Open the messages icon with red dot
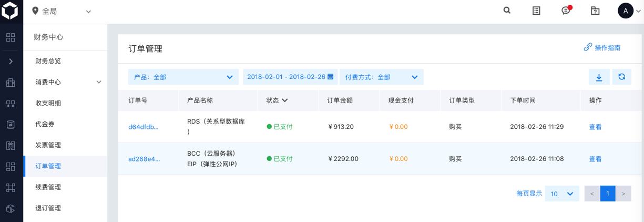Image resolution: width=644 pixels, height=222 pixels. 566,11
